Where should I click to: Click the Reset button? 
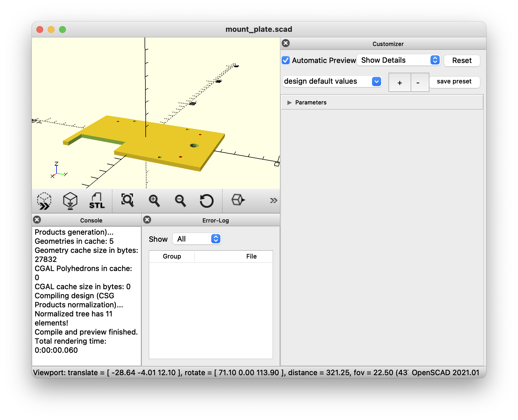tap(462, 60)
